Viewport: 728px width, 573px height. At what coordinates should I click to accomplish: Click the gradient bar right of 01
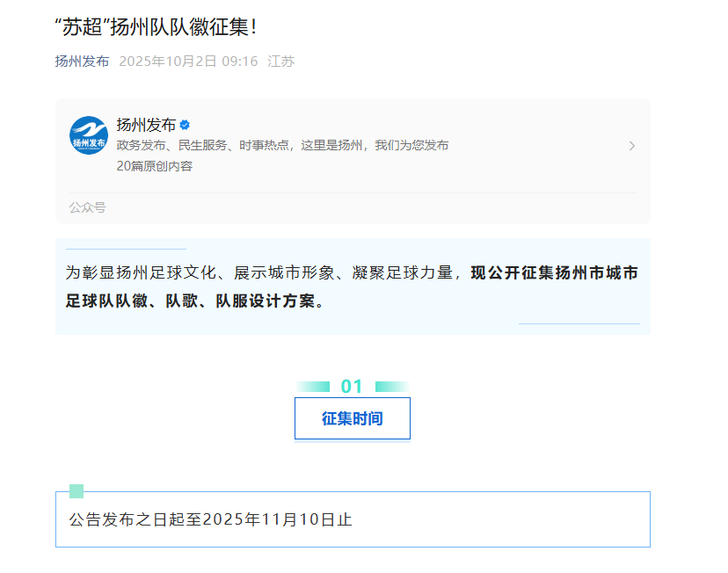pos(391,387)
